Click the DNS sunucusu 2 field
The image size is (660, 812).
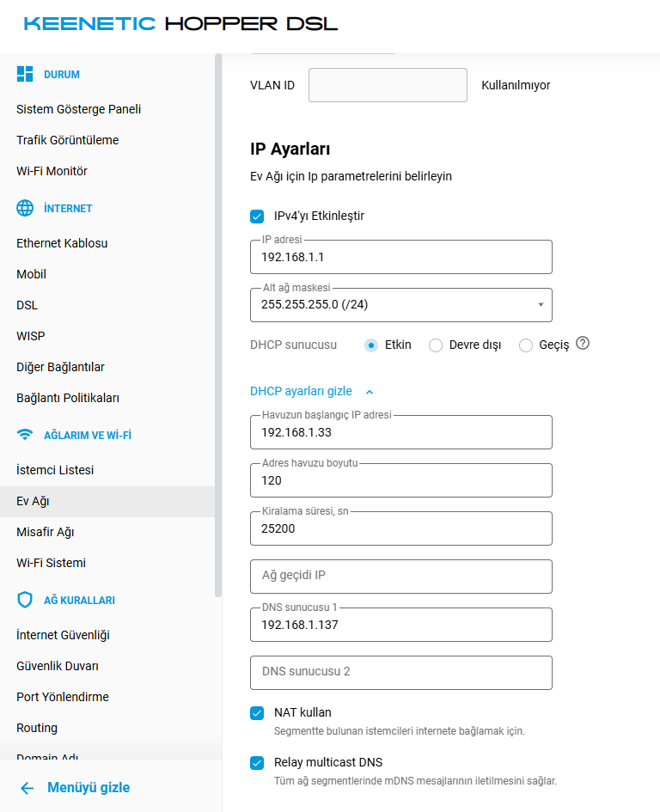(401, 673)
